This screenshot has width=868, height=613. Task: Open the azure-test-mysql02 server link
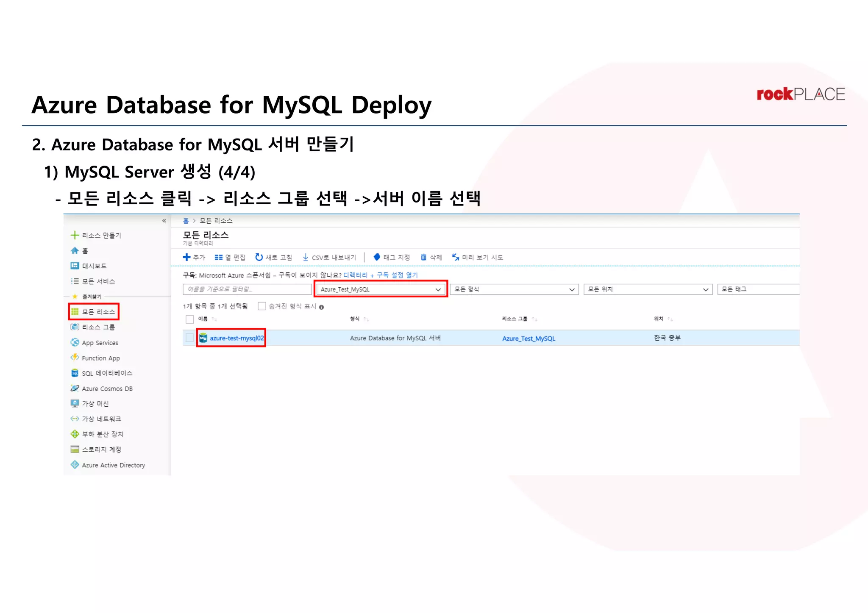(x=236, y=338)
